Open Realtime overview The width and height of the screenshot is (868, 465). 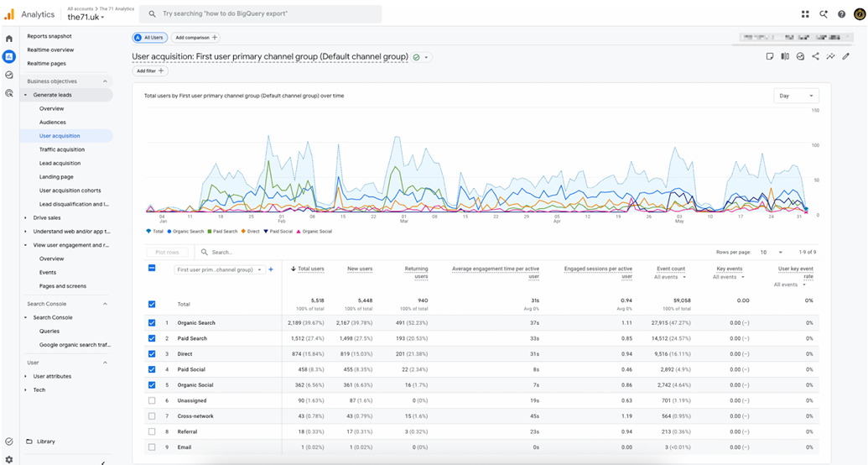[50, 50]
